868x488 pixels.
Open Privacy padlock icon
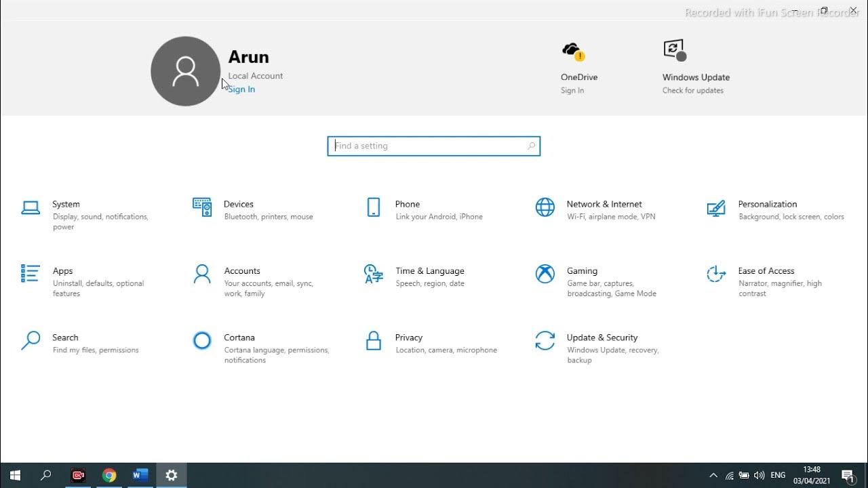pos(374,340)
